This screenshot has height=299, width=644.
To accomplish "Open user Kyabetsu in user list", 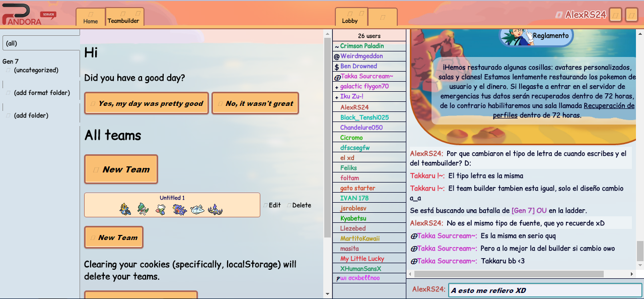I will (x=369, y=218).
